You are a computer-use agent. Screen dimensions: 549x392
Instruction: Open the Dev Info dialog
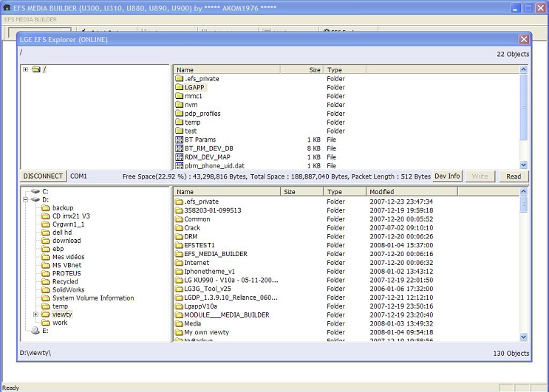tap(447, 176)
